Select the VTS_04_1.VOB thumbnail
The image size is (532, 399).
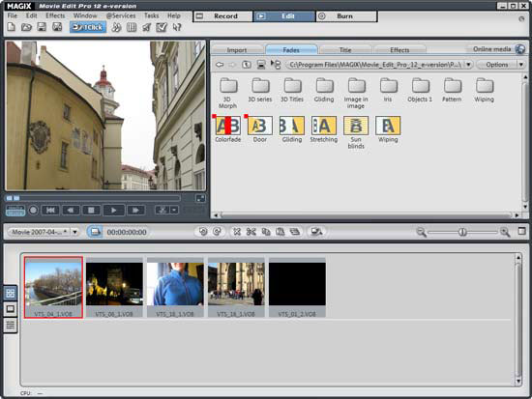pos(53,288)
